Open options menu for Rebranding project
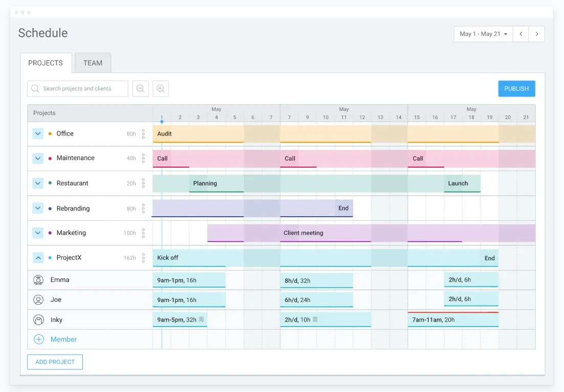Viewport: 564px width, 392px height. 143,209
